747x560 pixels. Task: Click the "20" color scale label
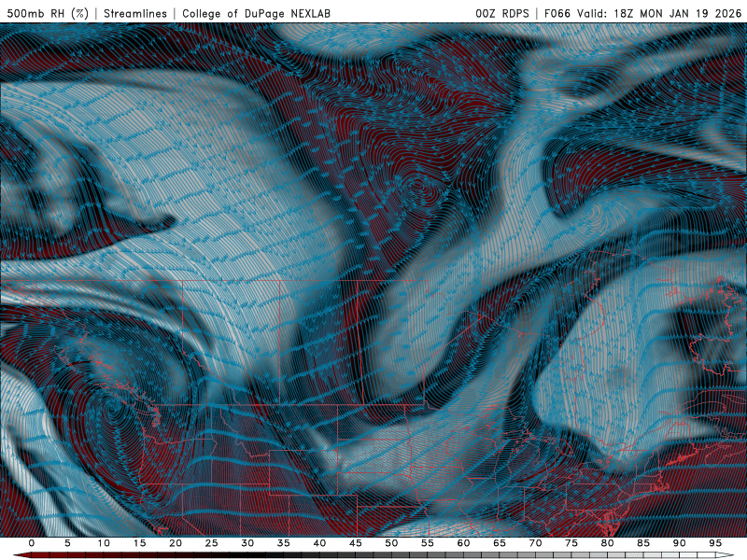[176, 543]
